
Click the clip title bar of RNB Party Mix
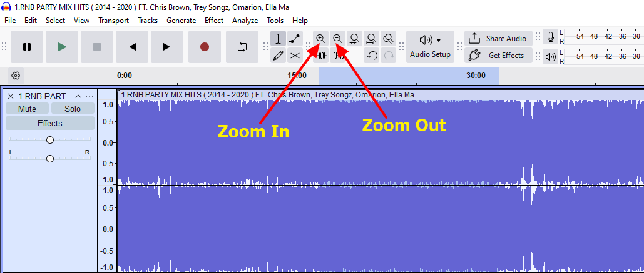point(381,95)
